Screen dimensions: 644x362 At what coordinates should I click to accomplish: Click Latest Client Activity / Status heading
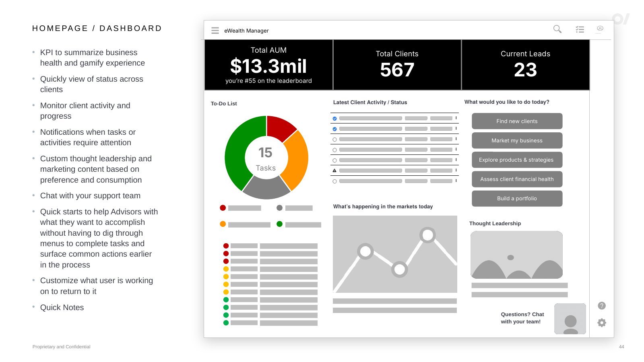click(x=370, y=102)
